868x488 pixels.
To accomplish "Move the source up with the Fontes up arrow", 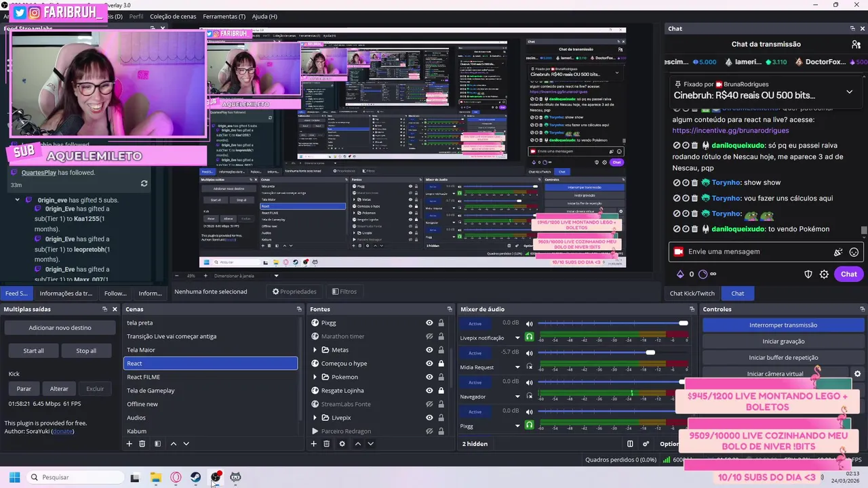I will (358, 444).
